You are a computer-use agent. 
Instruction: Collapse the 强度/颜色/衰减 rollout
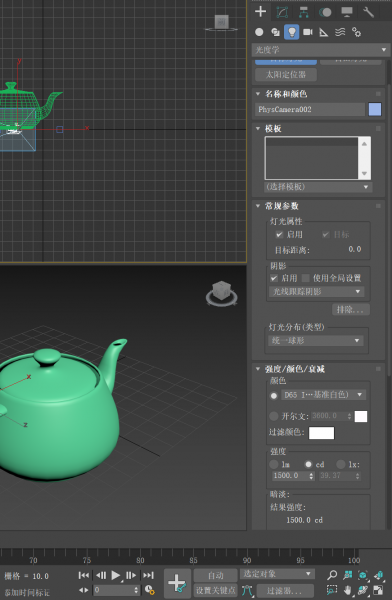[x=294, y=369]
